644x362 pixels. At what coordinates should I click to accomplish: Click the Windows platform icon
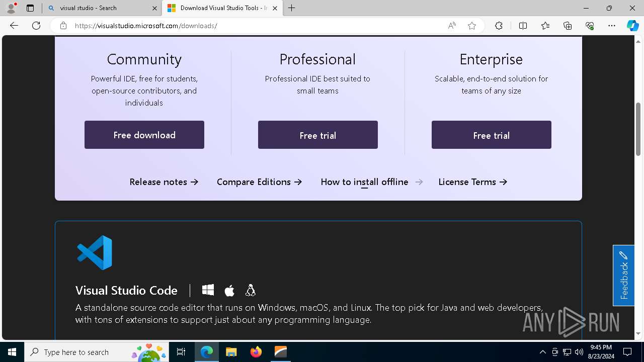(208, 290)
